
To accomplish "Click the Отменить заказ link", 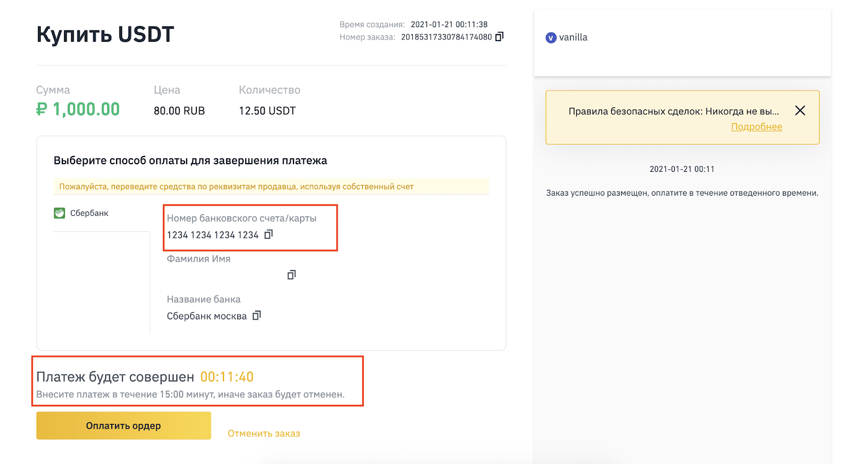I will point(264,433).
